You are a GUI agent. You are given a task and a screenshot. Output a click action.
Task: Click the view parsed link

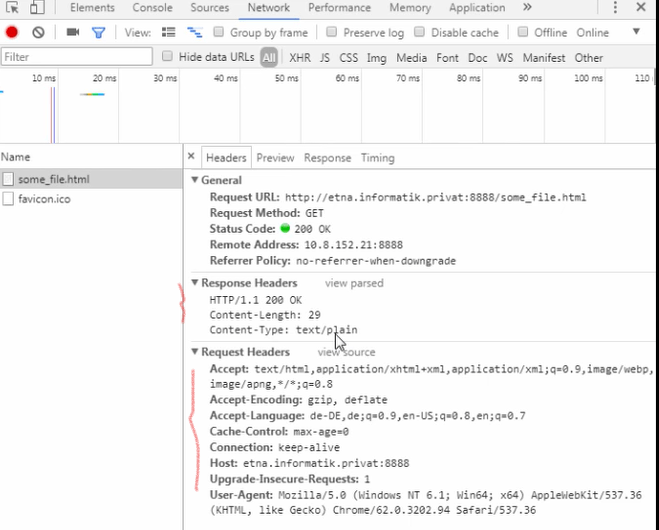pos(353,284)
